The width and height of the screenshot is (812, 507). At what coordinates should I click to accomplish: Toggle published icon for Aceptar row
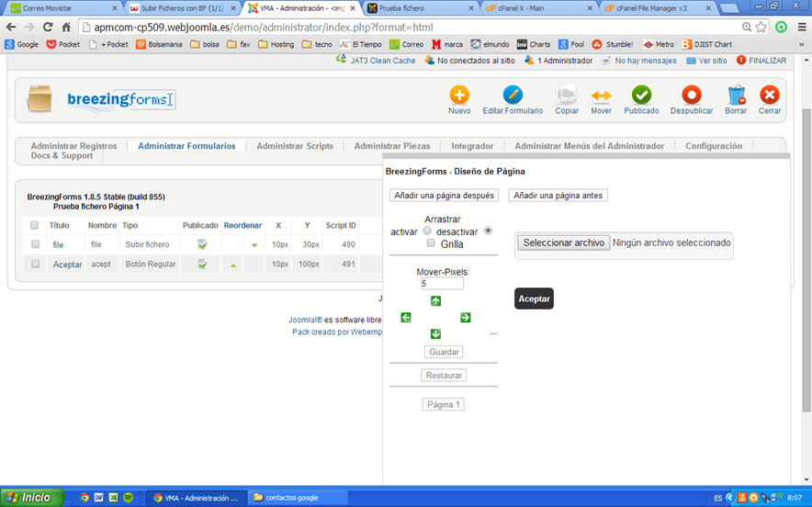pyautogui.click(x=202, y=265)
